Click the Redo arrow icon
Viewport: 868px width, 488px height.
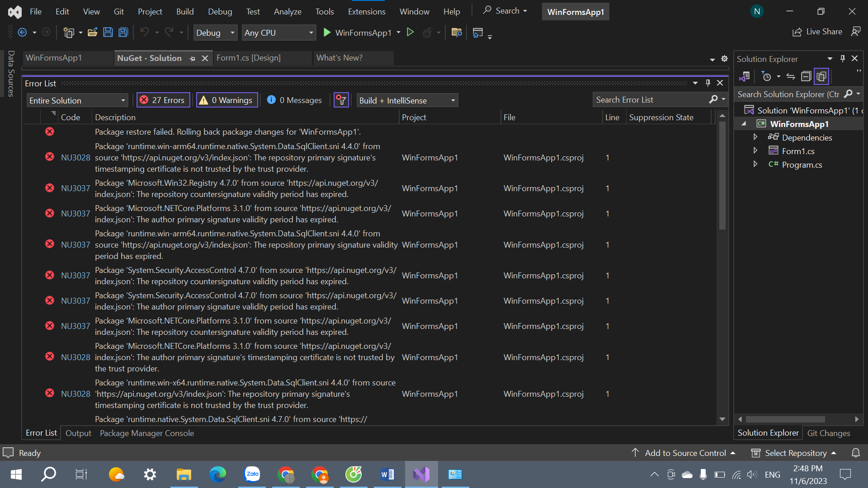point(169,32)
